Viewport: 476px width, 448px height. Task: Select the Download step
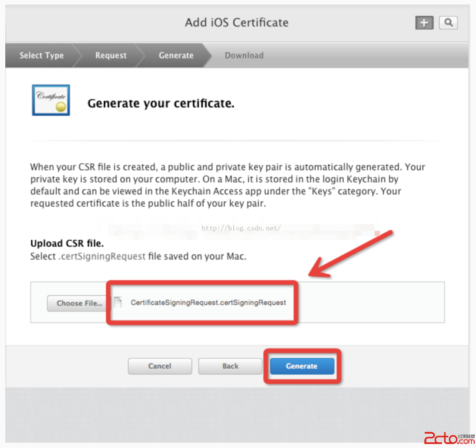(244, 55)
